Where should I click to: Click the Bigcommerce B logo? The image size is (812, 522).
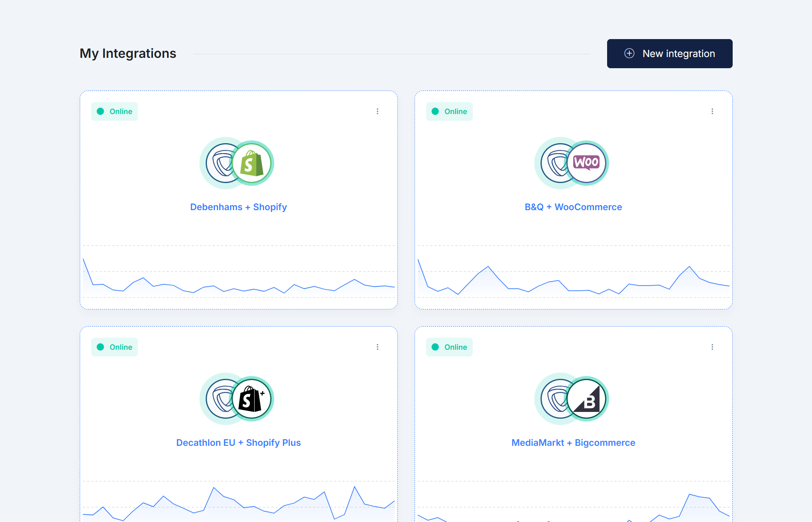(x=586, y=399)
